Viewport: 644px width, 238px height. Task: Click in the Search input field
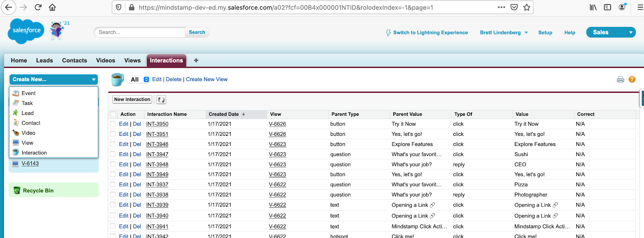point(140,32)
